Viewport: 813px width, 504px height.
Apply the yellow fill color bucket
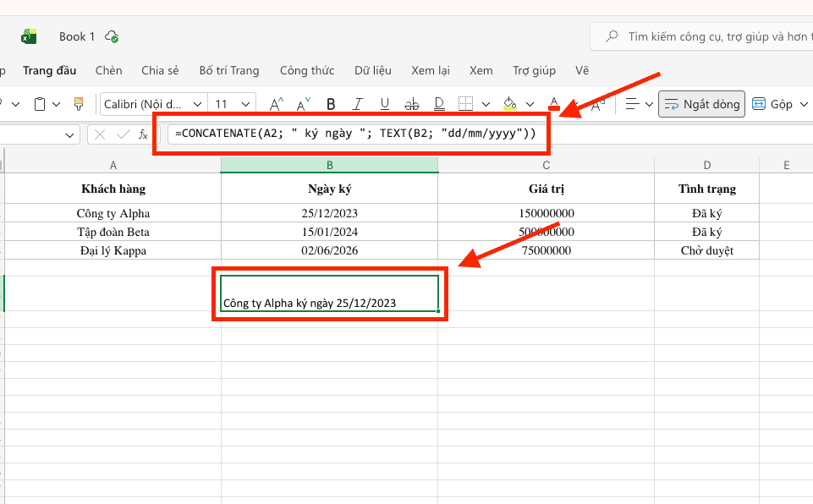pos(509,104)
